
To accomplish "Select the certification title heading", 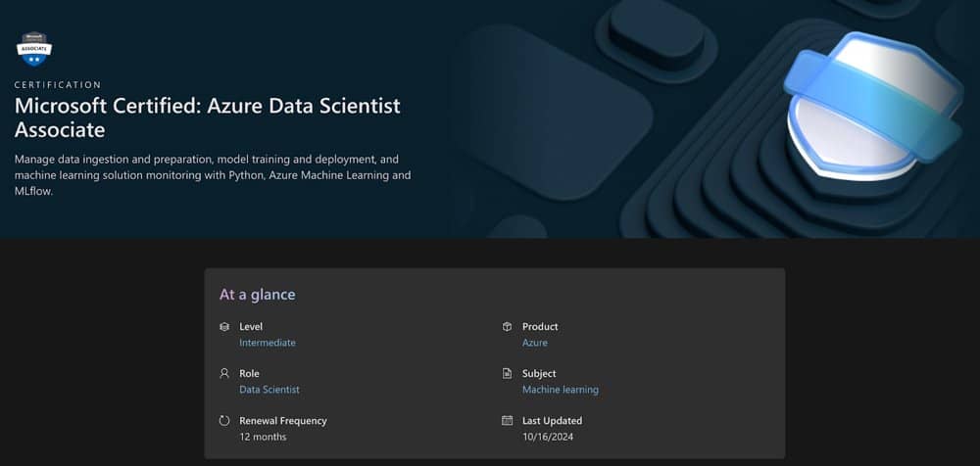I will 208,118.
